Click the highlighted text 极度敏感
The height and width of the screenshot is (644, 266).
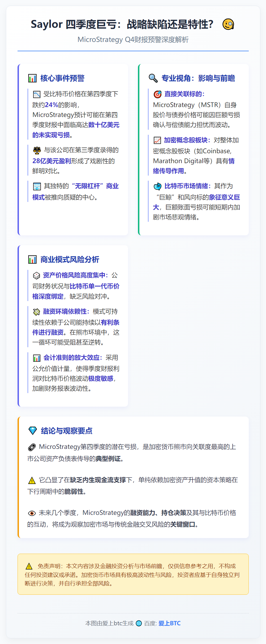click(101, 379)
